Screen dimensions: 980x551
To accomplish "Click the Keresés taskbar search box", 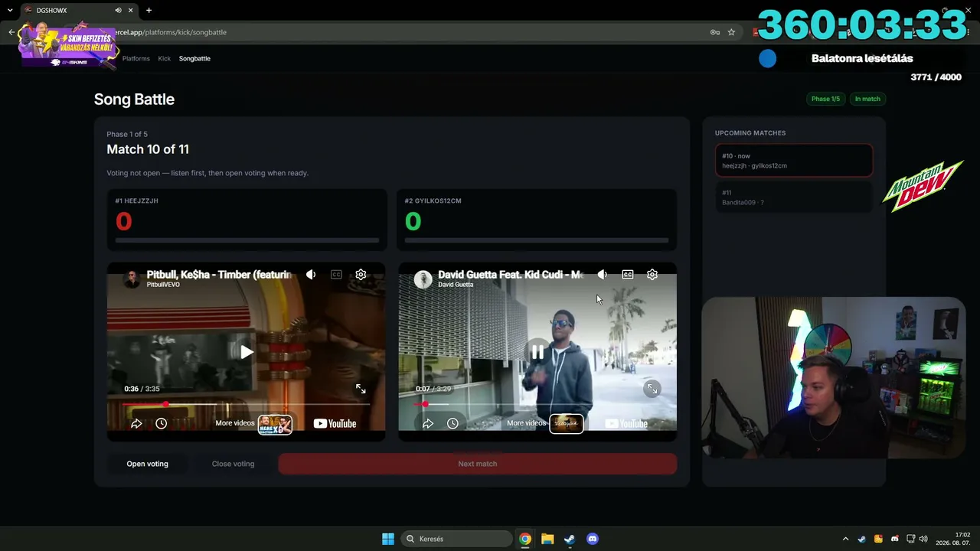I will [457, 539].
